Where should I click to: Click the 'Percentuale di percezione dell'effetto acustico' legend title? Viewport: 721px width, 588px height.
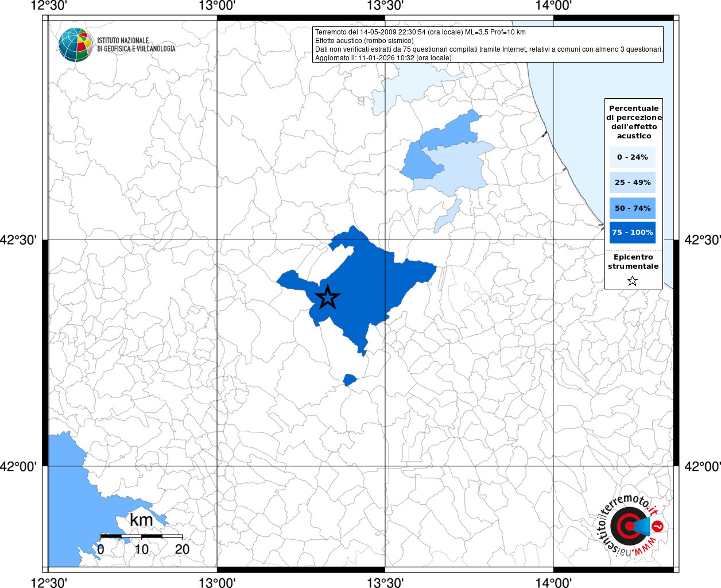[x=634, y=122]
